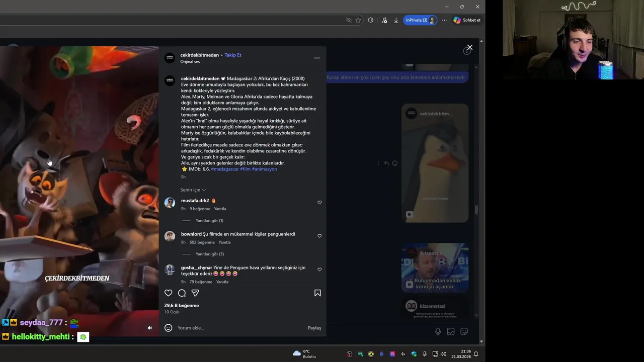Open the taskbar clock 21:36 calendar

click(x=461, y=354)
